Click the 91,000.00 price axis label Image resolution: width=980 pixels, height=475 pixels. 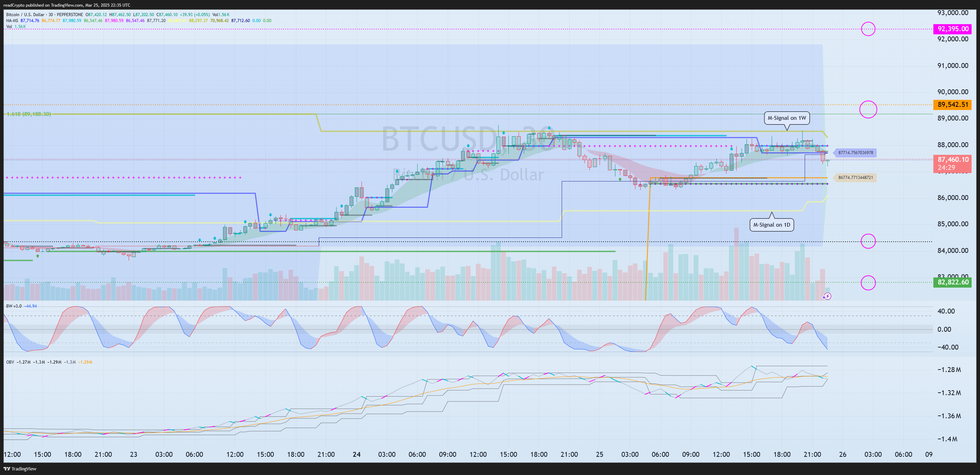tap(953, 66)
